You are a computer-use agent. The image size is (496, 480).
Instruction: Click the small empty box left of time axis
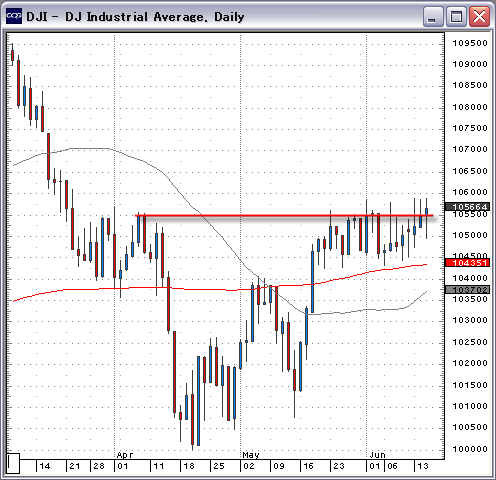point(13,463)
